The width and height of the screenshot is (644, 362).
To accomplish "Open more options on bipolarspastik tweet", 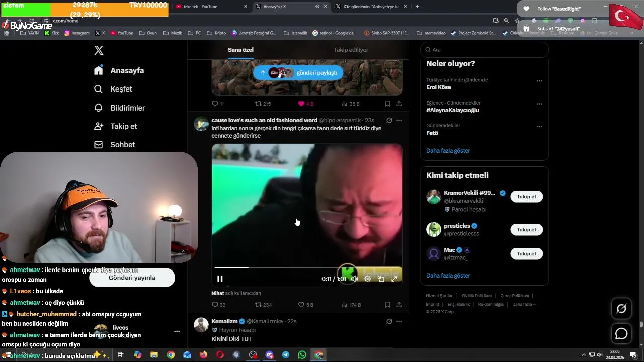I will pyautogui.click(x=399, y=120).
